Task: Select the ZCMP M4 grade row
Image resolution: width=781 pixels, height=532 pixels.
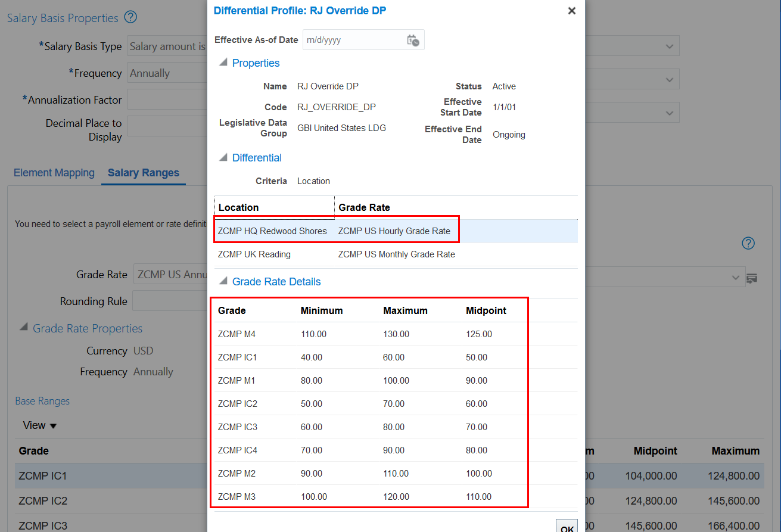Action: (396, 334)
